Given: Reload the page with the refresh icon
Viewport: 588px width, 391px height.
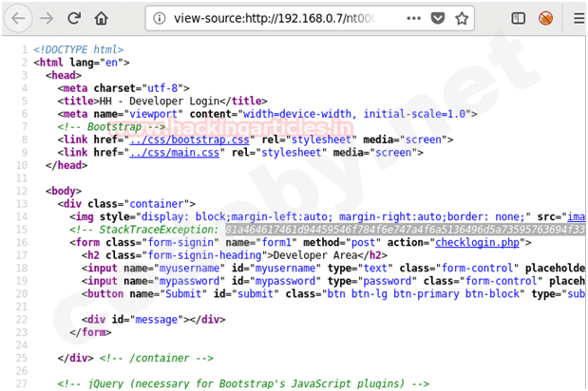Looking at the screenshot, I should (74, 18).
